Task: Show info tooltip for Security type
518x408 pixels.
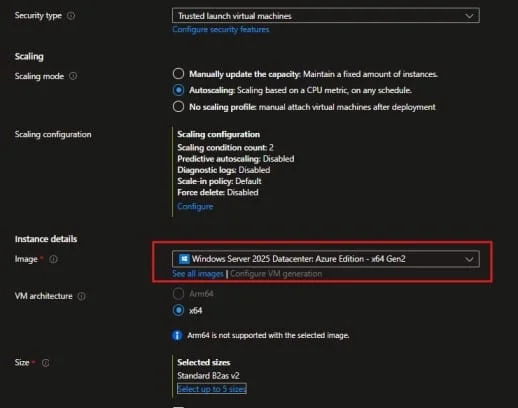Action: click(71, 16)
